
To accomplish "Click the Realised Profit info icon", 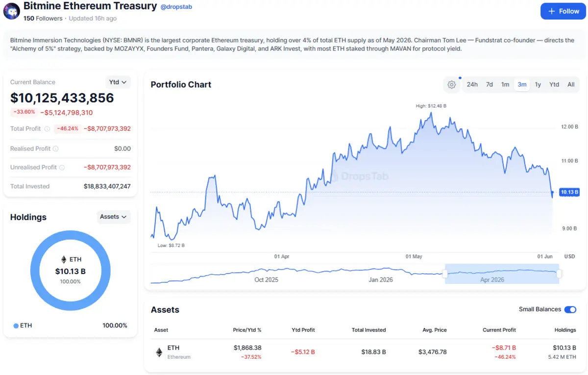I will pos(55,149).
